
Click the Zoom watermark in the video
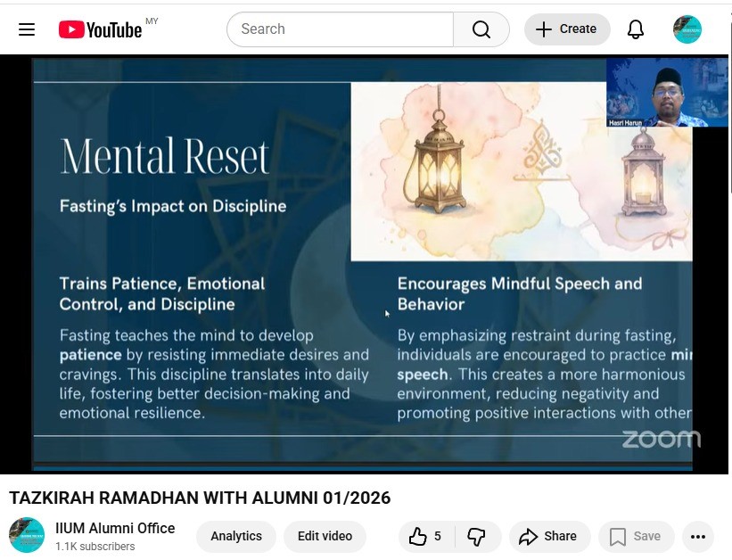point(661,439)
